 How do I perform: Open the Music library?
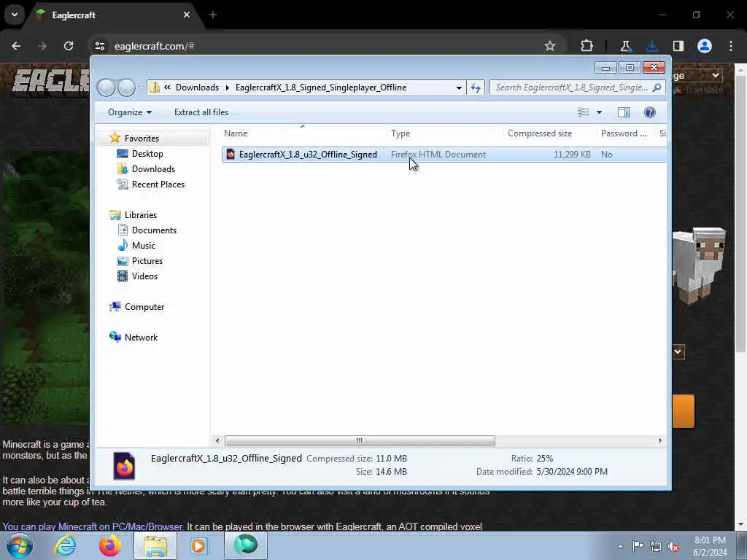pyautogui.click(x=143, y=245)
